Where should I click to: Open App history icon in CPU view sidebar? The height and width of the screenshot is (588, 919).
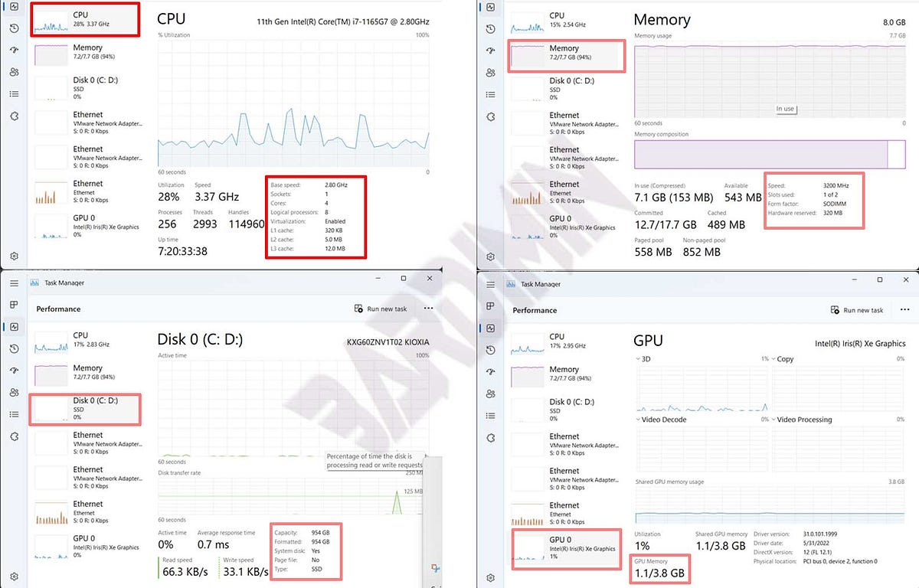(x=14, y=28)
